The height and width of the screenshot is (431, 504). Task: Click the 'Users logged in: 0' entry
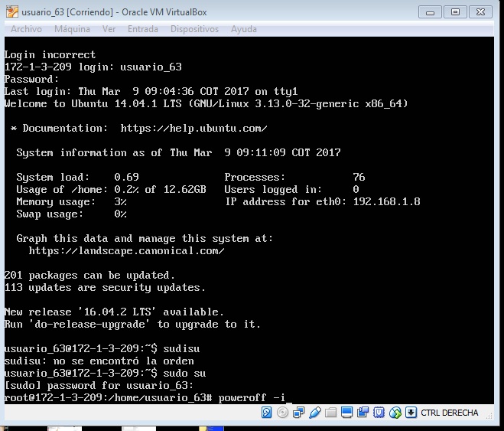pos(292,189)
